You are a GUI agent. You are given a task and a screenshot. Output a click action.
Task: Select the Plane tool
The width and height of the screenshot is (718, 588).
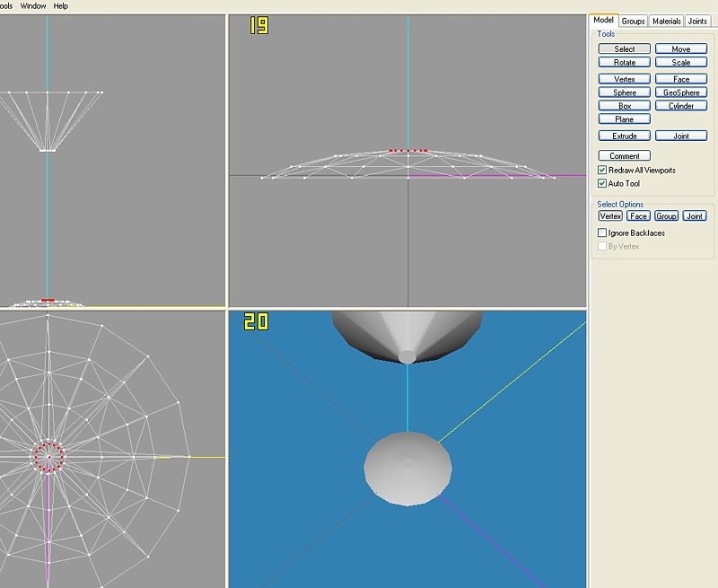click(x=625, y=119)
